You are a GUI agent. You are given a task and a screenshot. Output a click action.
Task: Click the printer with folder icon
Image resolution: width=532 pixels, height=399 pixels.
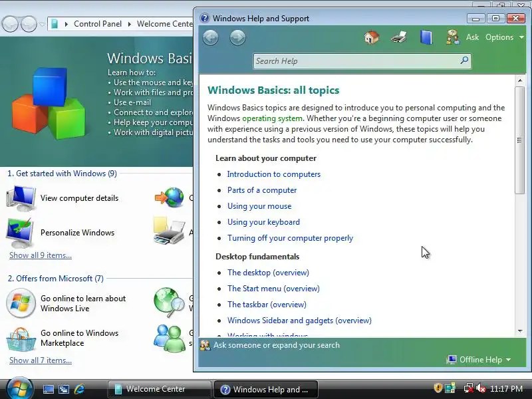(x=169, y=231)
